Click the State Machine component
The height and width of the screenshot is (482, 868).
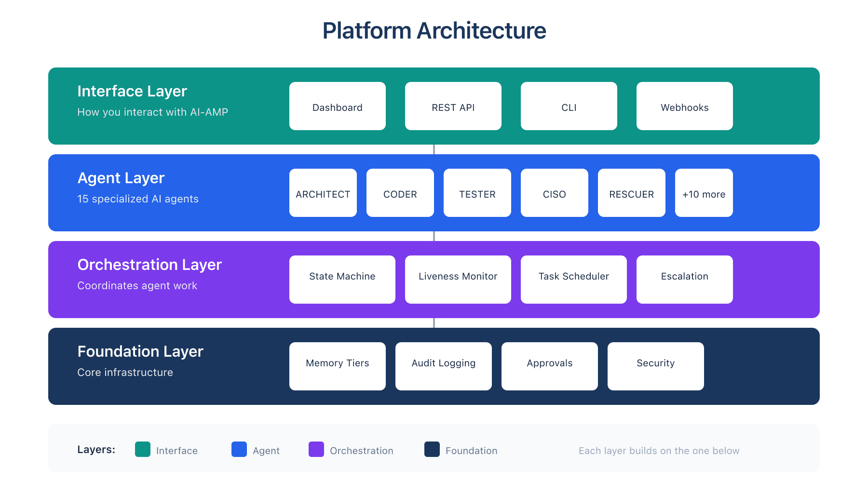(342, 279)
